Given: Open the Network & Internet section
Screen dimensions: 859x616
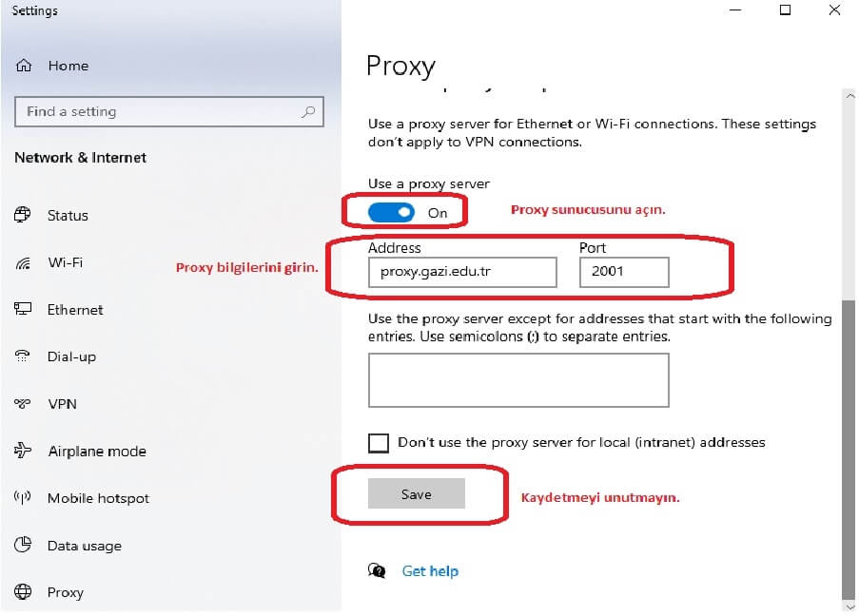Looking at the screenshot, I should click(80, 158).
